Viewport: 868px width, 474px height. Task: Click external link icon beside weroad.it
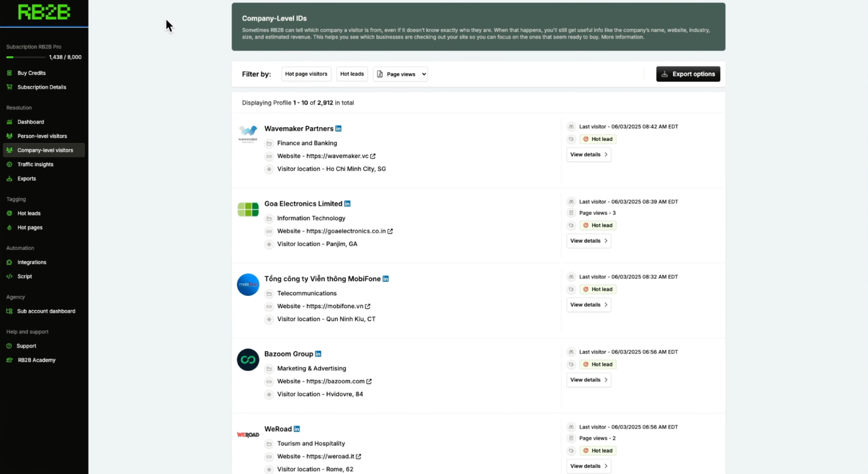359,456
